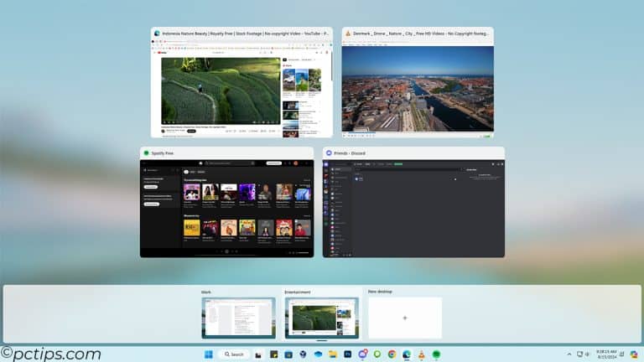Click the VLC cone icon in taskbar
This screenshot has width=644, height=362.
(422, 354)
